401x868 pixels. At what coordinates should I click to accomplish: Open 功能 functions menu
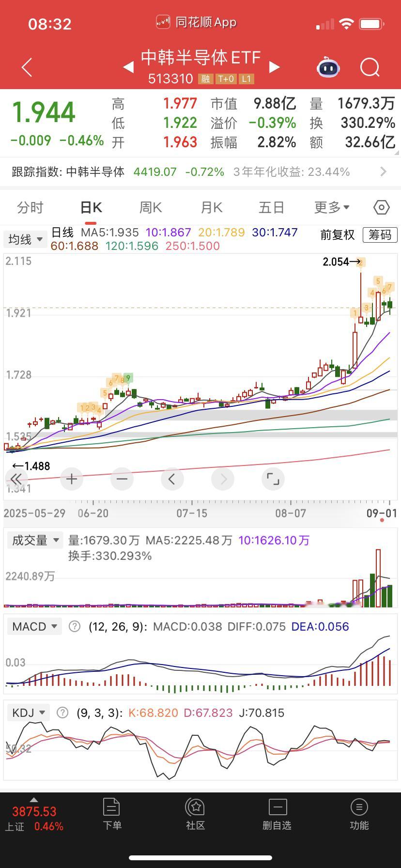tap(359, 814)
